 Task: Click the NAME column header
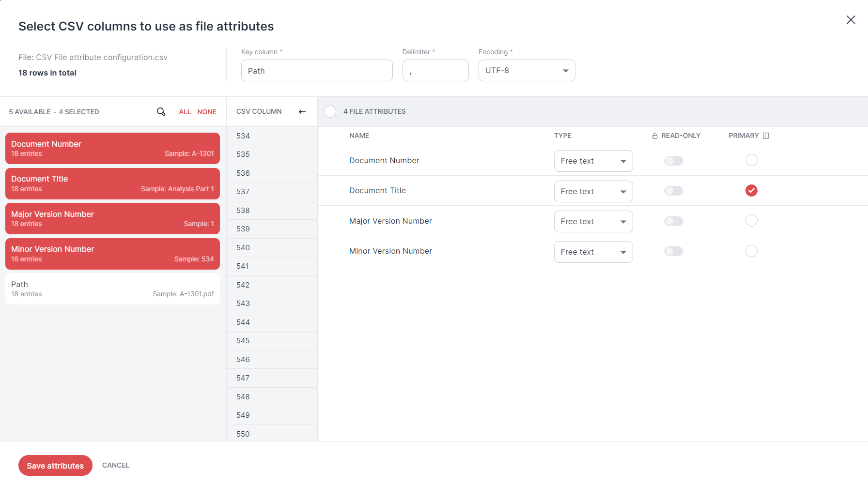[359, 136]
